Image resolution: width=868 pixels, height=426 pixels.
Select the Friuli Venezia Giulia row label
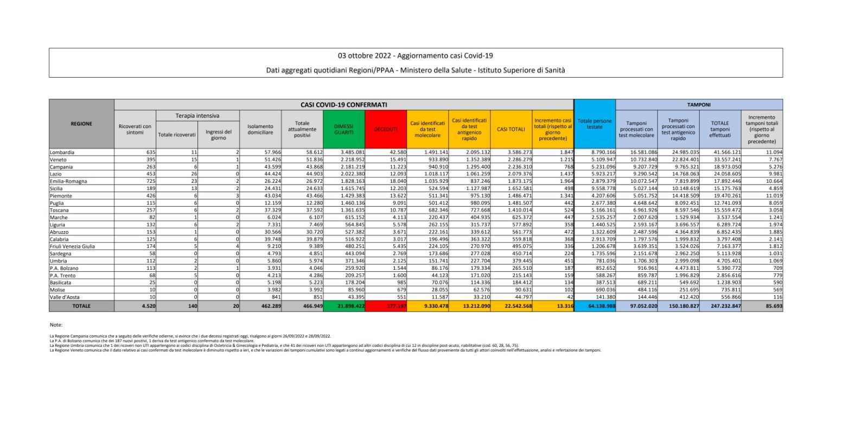(x=72, y=246)
